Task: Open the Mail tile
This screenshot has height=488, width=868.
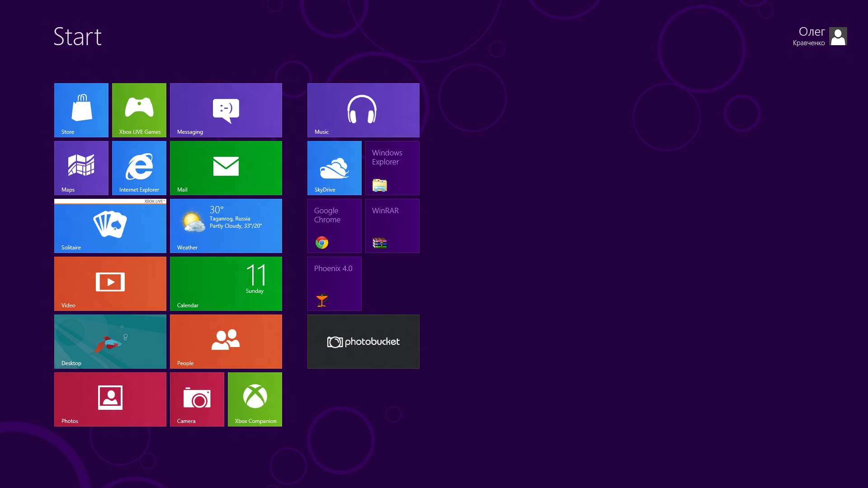Action: (x=226, y=168)
